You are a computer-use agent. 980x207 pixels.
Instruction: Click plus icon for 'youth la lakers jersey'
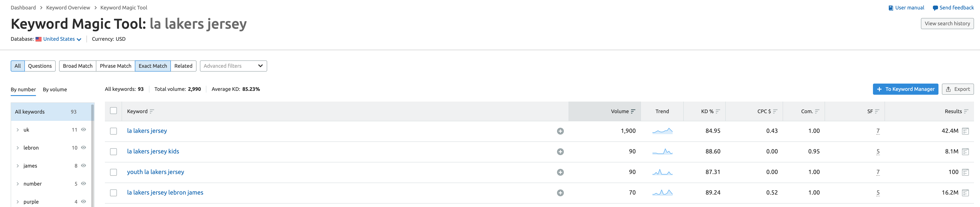[560, 172]
